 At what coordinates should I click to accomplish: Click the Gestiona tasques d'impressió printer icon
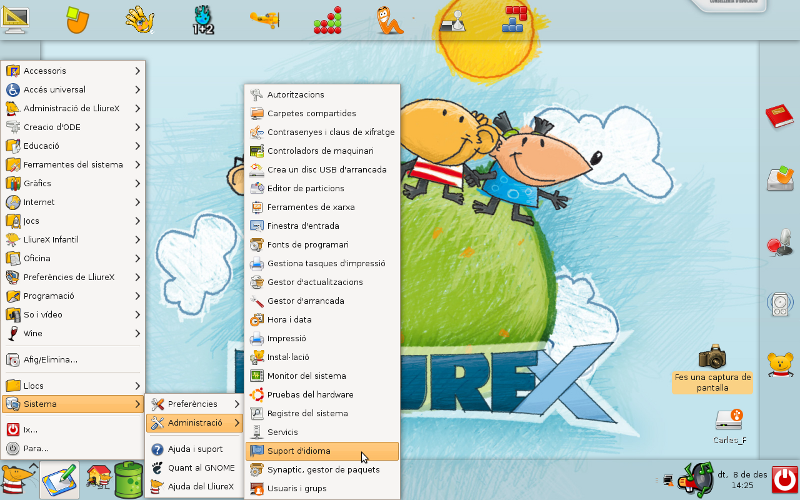pos(257,264)
